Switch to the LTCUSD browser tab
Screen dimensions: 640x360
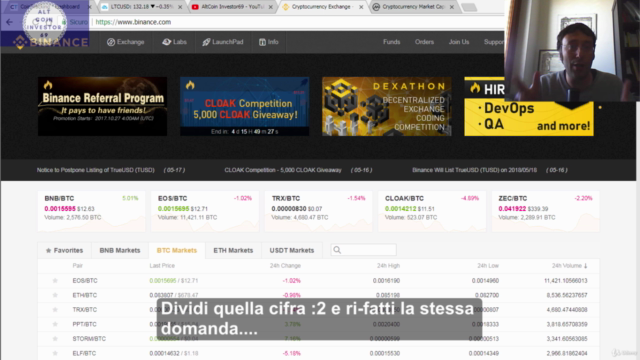point(141,7)
